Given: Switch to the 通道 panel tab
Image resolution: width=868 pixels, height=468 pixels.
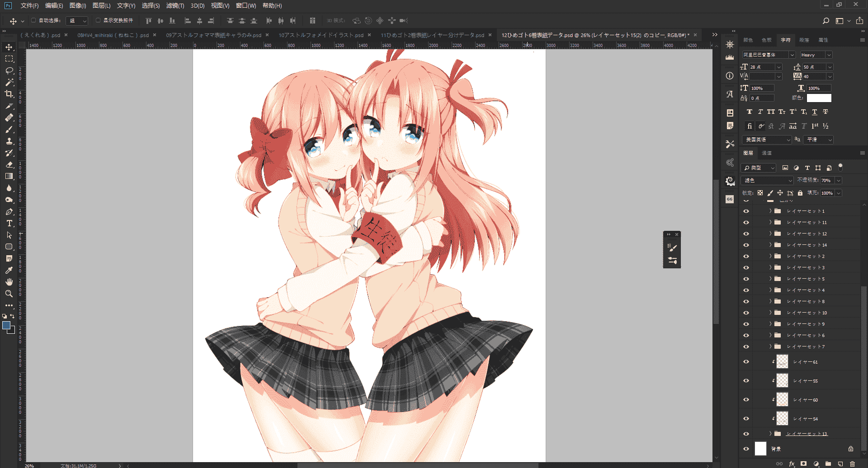Looking at the screenshot, I should point(767,153).
